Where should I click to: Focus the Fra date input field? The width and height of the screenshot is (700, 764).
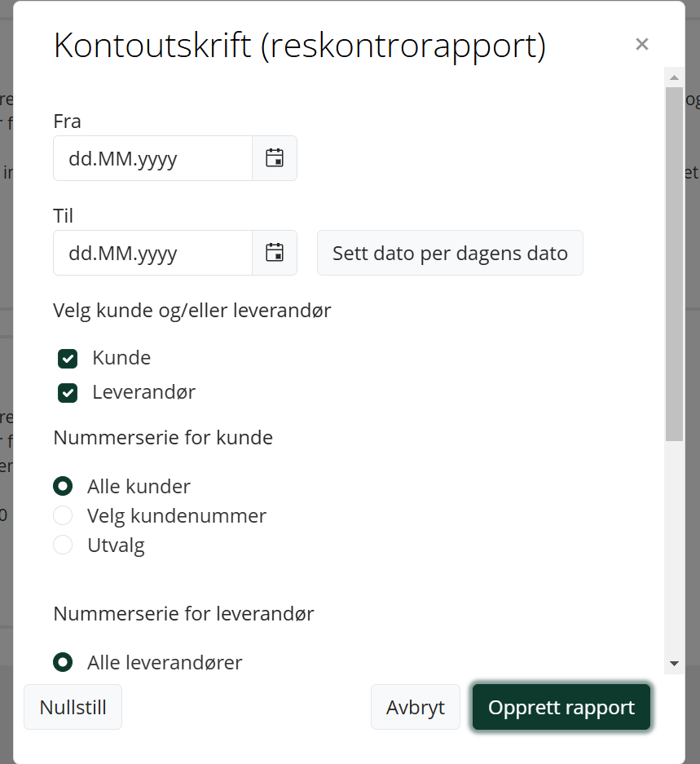(152, 158)
